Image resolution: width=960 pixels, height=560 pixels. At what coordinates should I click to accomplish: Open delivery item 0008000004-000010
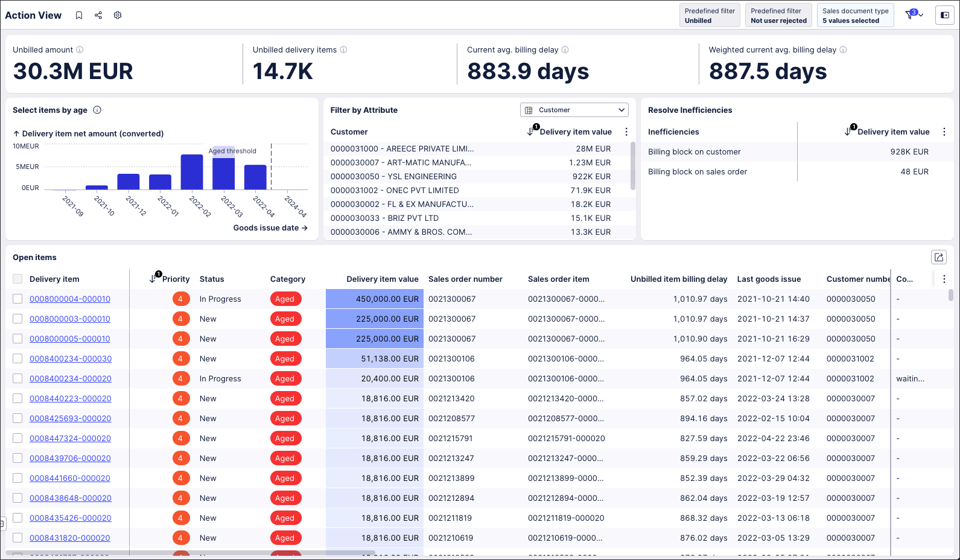click(70, 299)
